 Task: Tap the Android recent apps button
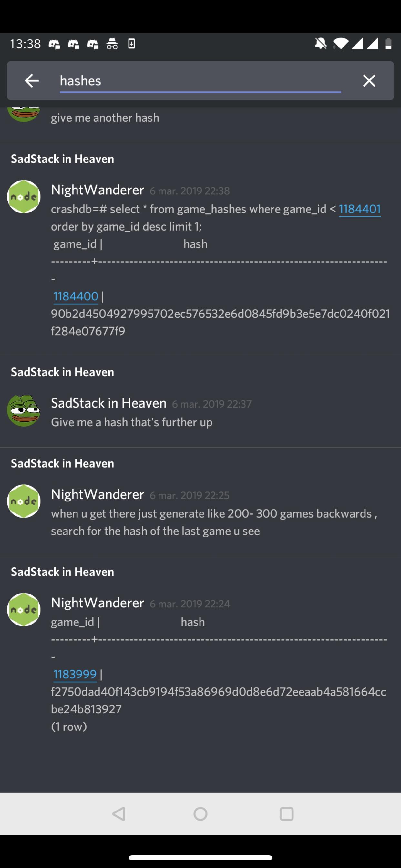tap(286, 814)
